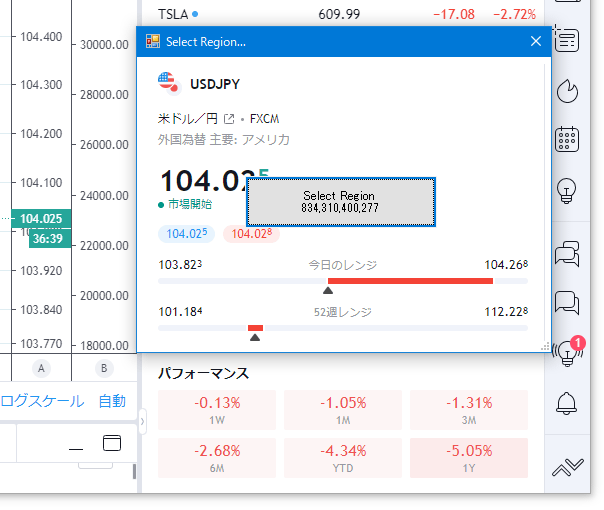
Task: Click the 36:39 countdown label on axis
Action: 50,238
